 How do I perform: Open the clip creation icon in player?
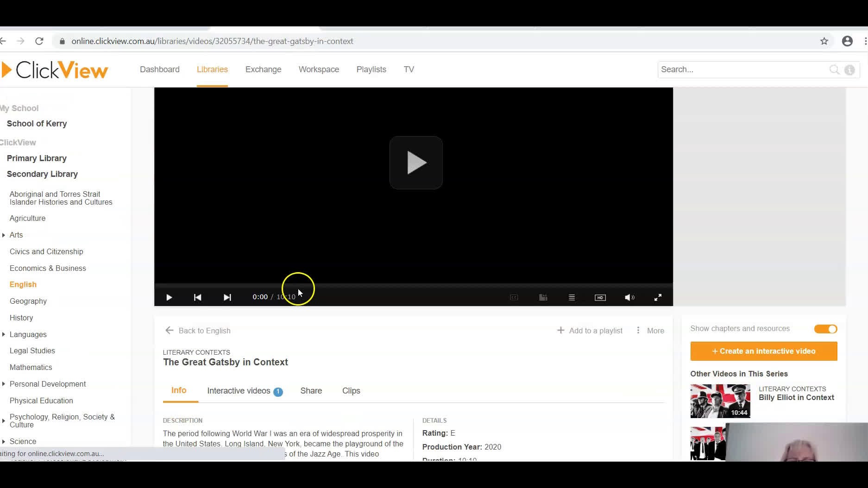(x=543, y=297)
